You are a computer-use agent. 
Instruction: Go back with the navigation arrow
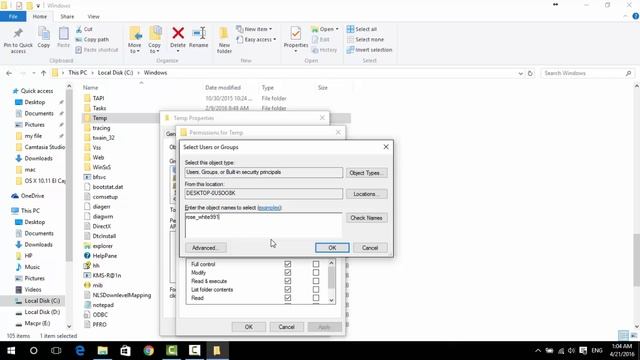point(9,73)
